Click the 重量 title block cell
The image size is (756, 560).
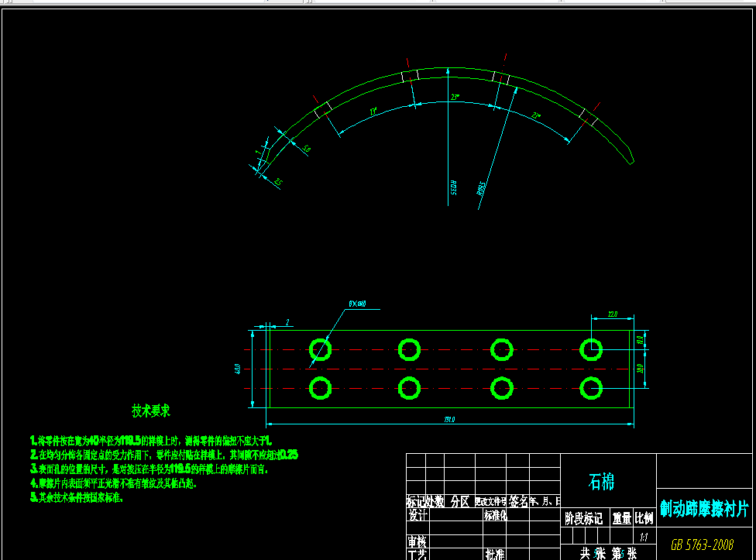622,518
